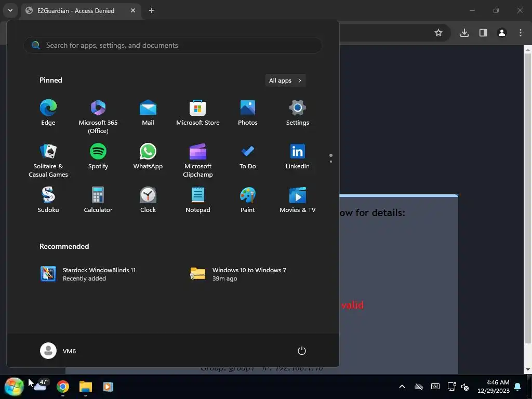Image resolution: width=532 pixels, height=399 pixels.
Task: Open Chrome profile menu
Action: 502,33
